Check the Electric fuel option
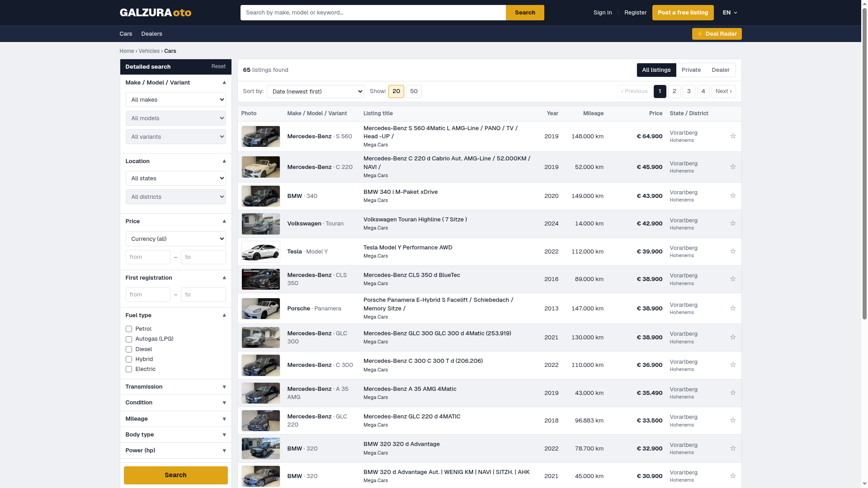The width and height of the screenshot is (868, 488). coord(129,369)
